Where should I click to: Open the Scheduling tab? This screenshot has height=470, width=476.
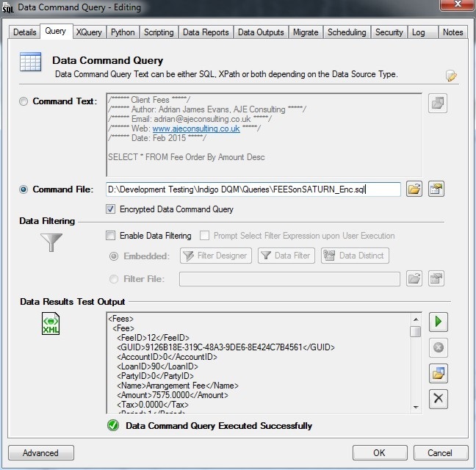tap(346, 32)
